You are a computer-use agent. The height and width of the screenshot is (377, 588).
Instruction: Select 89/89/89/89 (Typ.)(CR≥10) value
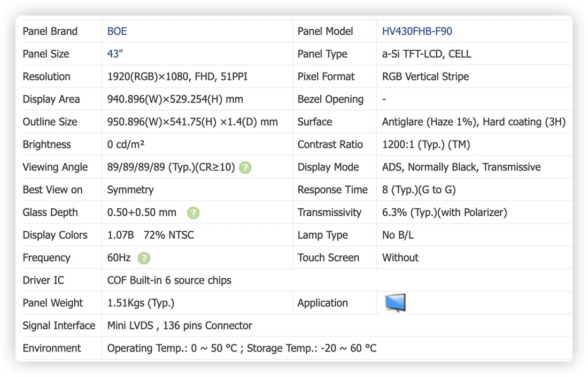[x=171, y=167]
